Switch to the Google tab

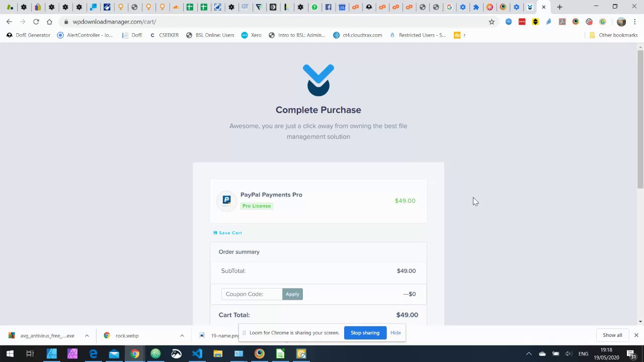[x=449, y=7]
